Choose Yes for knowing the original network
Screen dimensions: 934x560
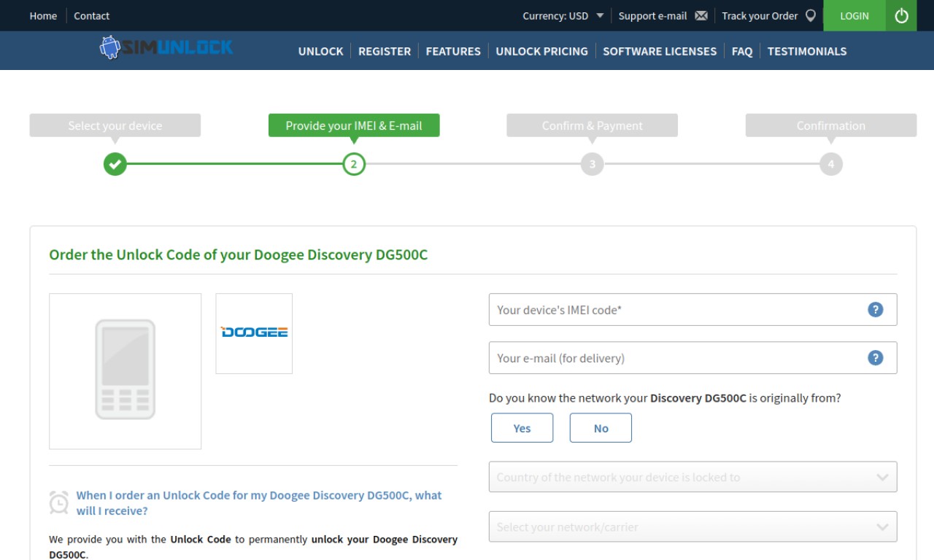522,428
